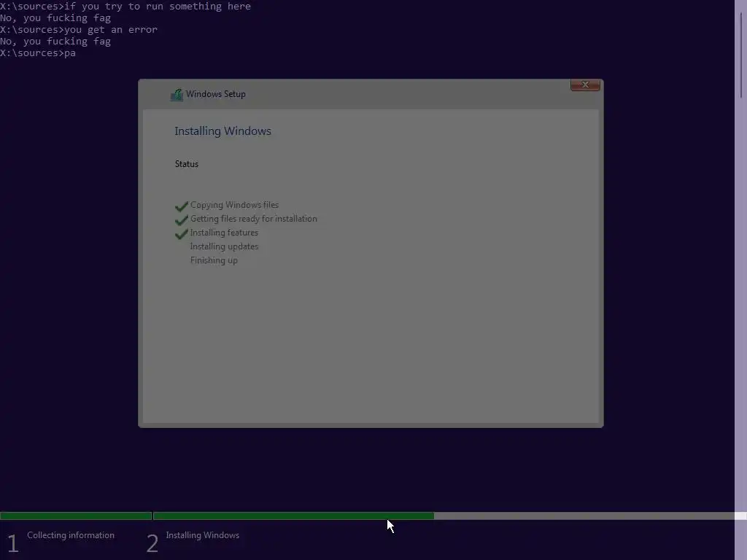Click console line 'you get an error'

click(x=79, y=29)
